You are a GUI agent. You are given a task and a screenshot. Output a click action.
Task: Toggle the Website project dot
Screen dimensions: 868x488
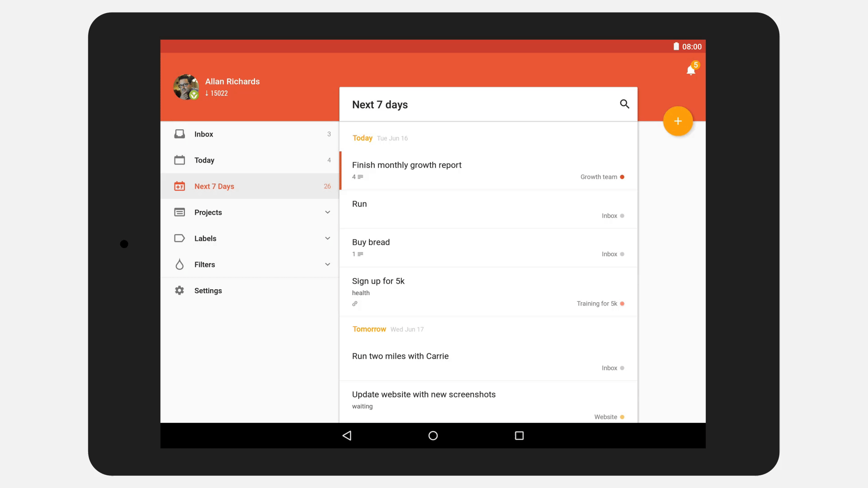tap(623, 417)
